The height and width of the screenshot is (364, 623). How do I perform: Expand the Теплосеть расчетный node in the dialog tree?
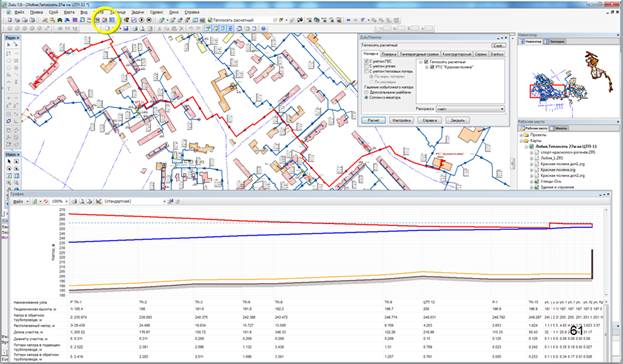click(x=421, y=62)
